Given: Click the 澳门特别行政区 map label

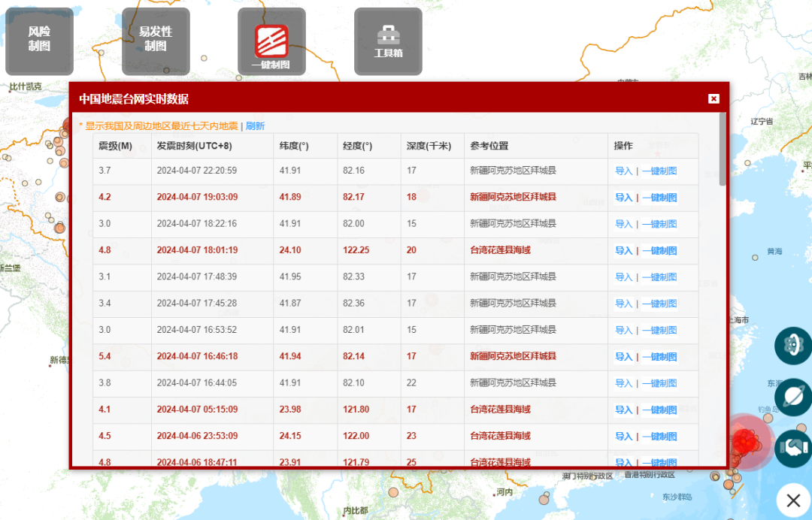Looking at the screenshot, I should [x=588, y=476].
